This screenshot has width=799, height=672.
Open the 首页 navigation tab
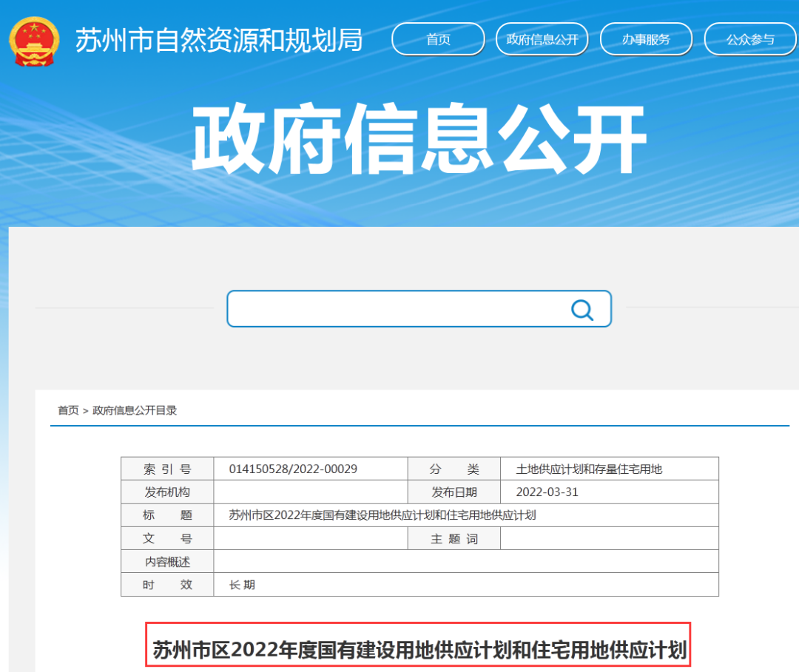(438, 39)
